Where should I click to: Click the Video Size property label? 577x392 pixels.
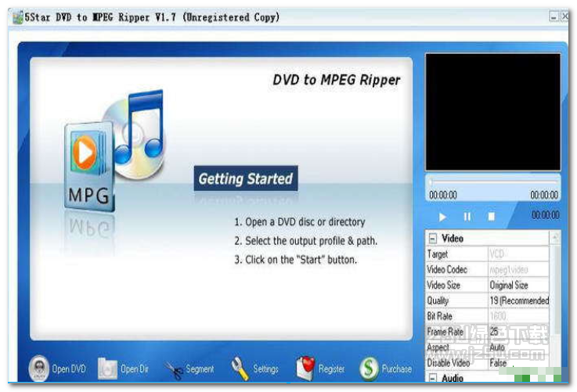[443, 285]
